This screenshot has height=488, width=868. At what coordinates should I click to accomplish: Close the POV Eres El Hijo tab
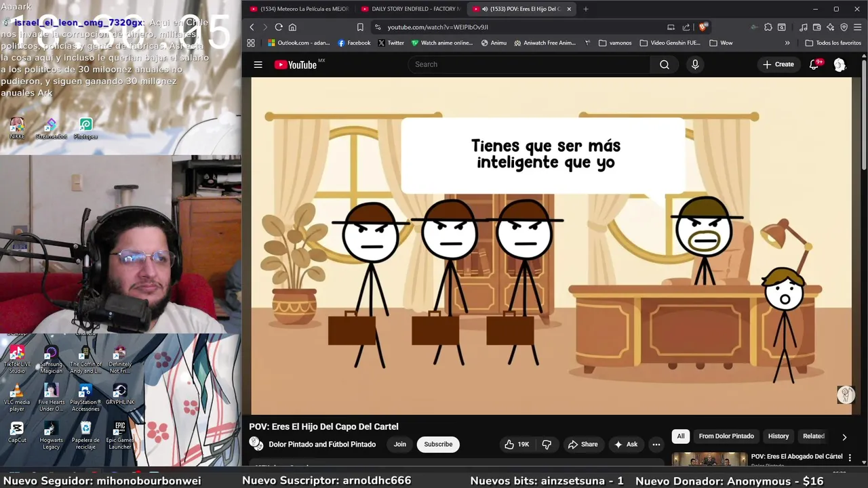(569, 9)
